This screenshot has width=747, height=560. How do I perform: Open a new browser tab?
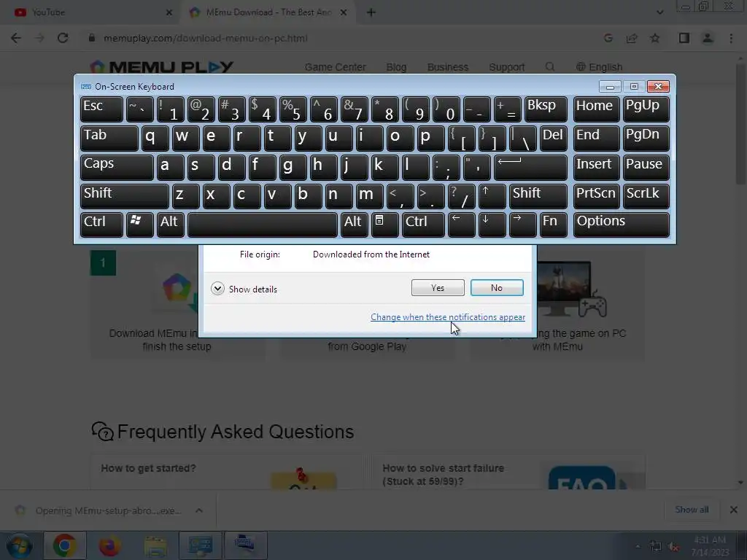371,12
